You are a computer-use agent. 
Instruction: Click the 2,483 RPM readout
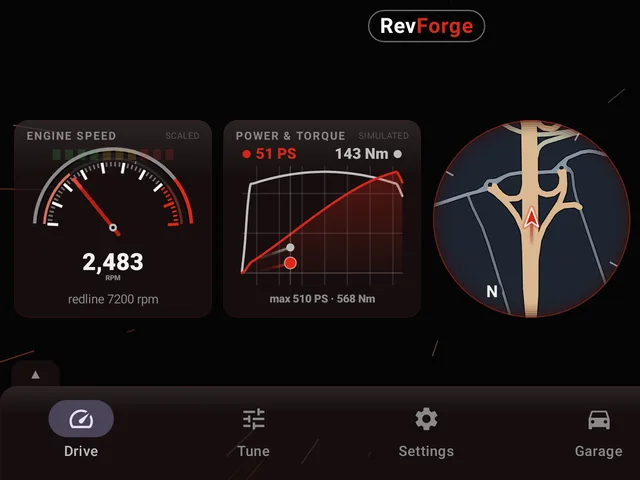click(x=113, y=262)
